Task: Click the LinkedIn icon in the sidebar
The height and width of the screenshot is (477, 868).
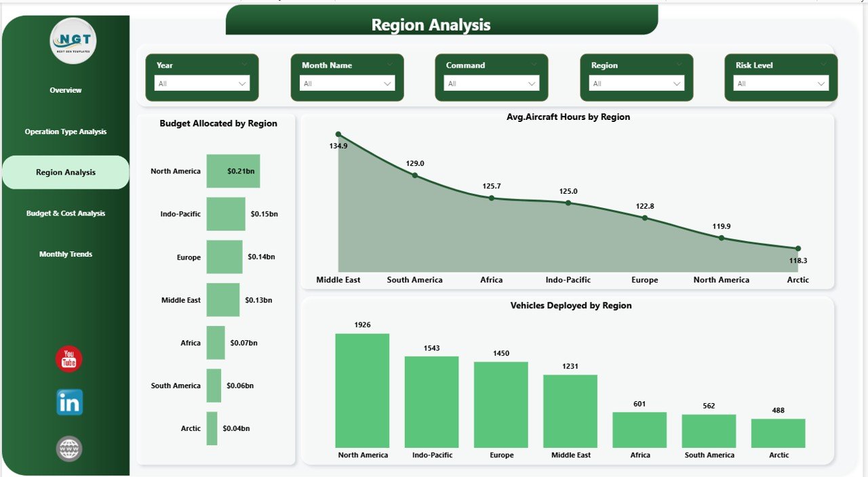Action: [x=68, y=402]
